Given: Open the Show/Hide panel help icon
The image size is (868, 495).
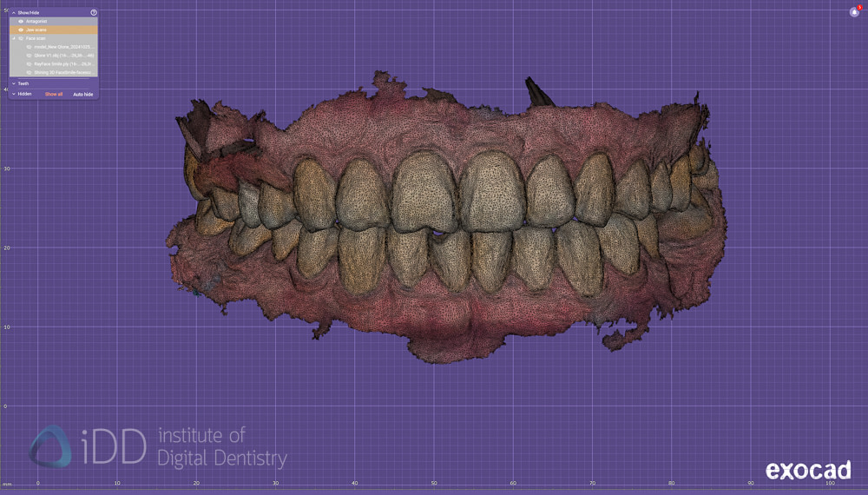Looking at the screenshot, I should pos(94,13).
